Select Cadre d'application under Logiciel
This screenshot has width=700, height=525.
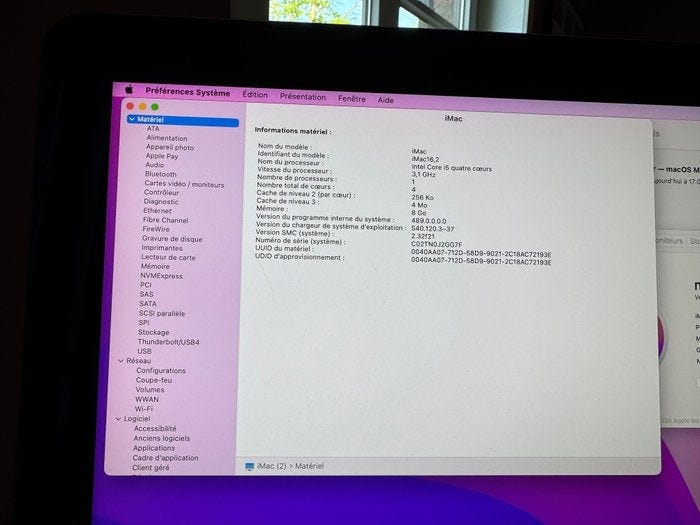165,458
